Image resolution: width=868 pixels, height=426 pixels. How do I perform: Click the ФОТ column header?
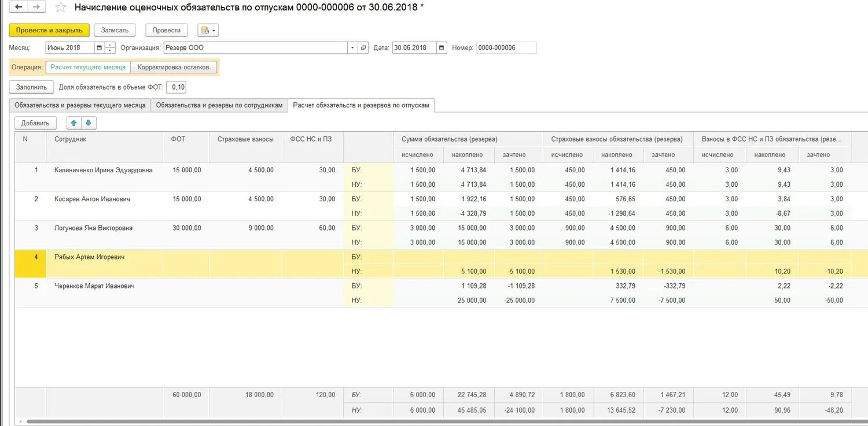186,147
